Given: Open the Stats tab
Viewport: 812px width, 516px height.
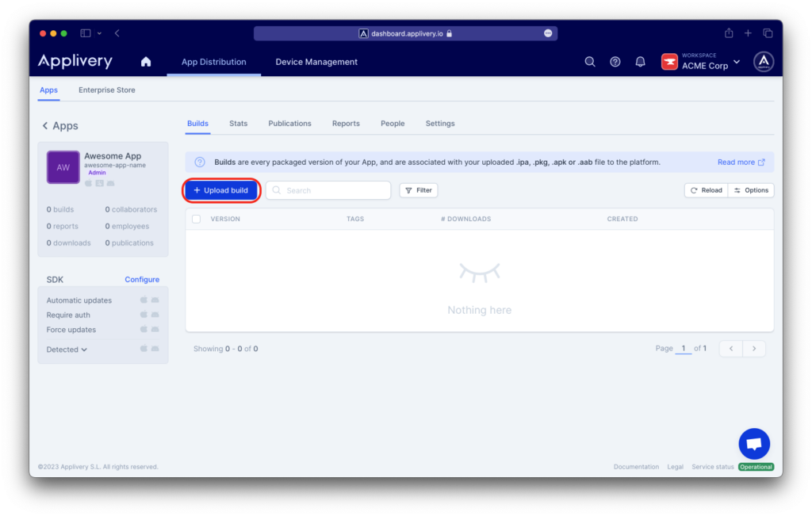Looking at the screenshot, I should click(x=238, y=123).
